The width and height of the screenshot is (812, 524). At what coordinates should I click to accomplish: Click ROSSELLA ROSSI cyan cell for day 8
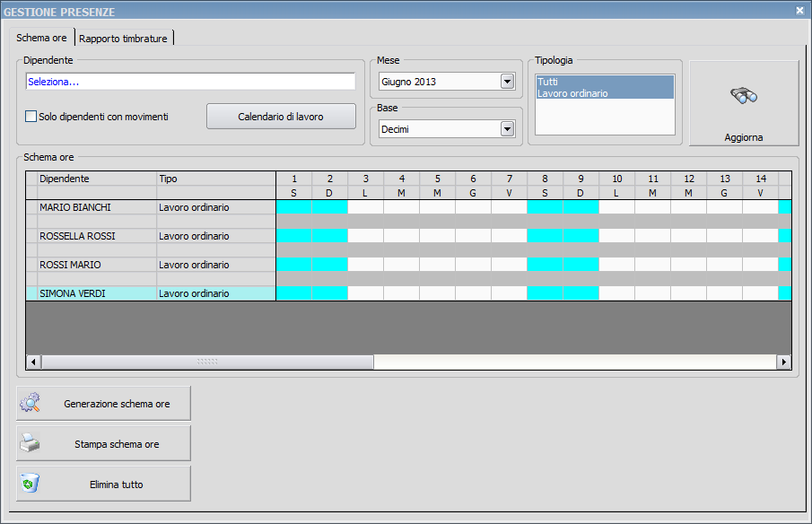[545, 236]
